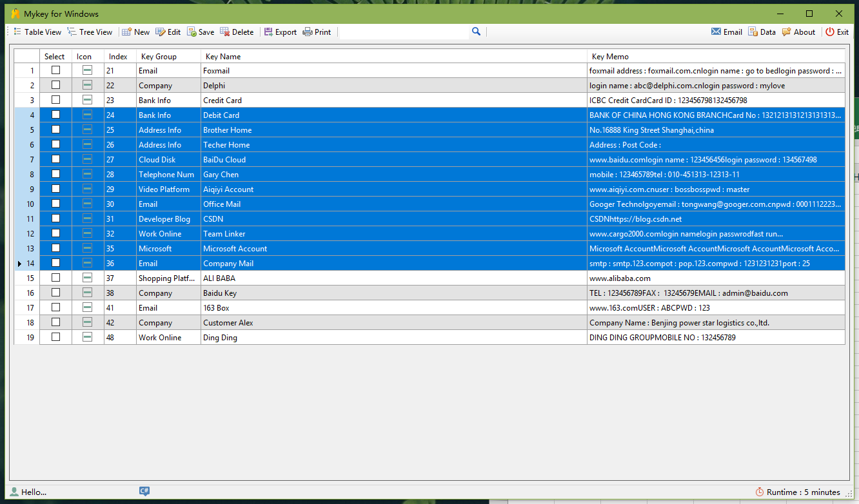The height and width of the screenshot is (504, 859).
Task: Select the 'Shopping Platf...' key group cell
Action: pos(168,278)
